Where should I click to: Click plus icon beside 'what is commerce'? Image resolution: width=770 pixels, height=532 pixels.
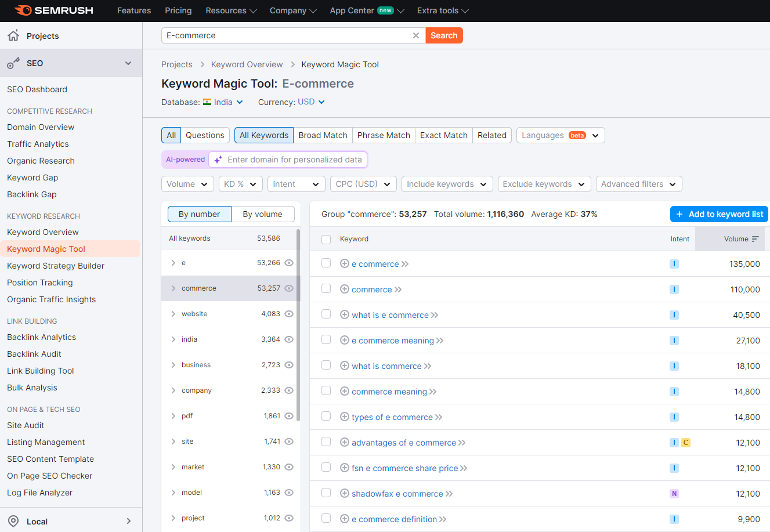point(344,365)
